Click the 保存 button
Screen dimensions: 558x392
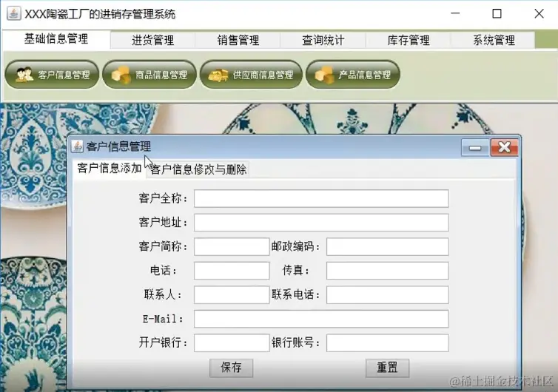click(232, 368)
